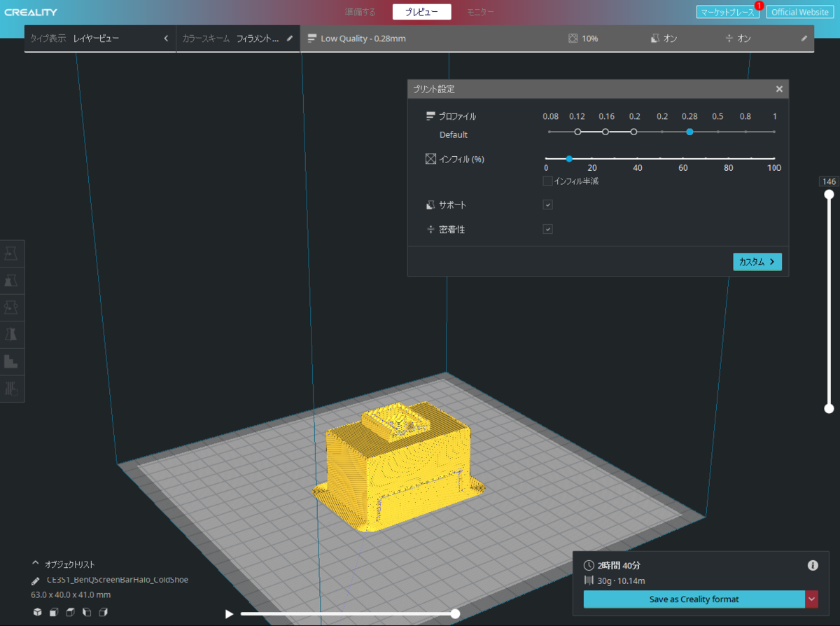The image size is (840, 626).
Task: Switch to the 準備する tab
Action: pyautogui.click(x=360, y=12)
